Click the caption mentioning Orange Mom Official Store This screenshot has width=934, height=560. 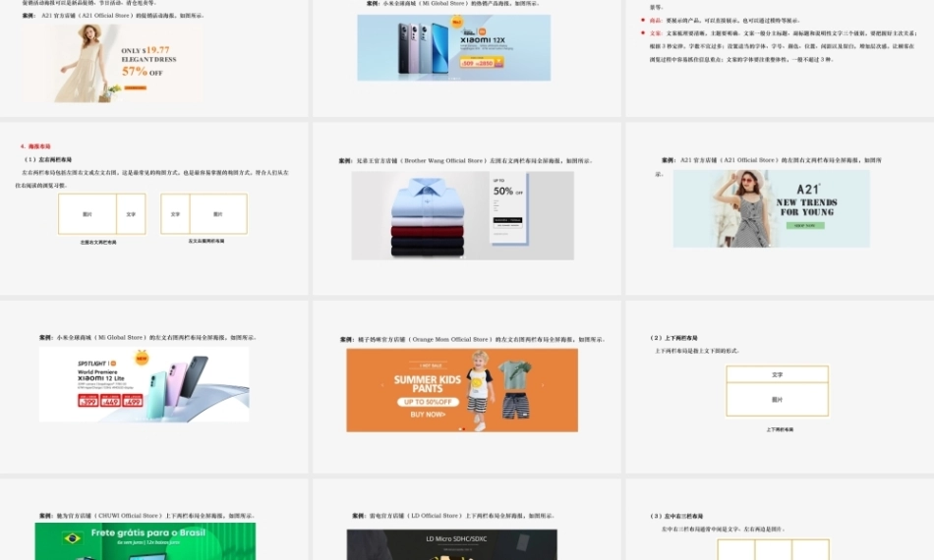click(x=472, y=339)
